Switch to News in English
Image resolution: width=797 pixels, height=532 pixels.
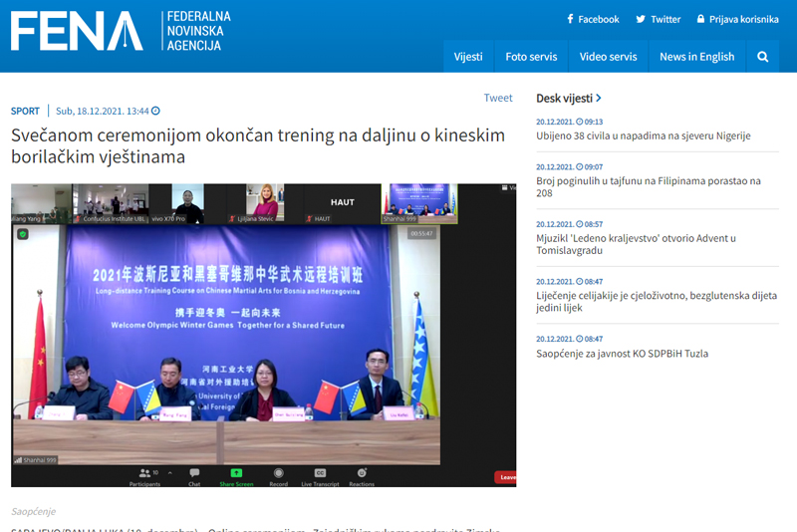pos(696,57)
